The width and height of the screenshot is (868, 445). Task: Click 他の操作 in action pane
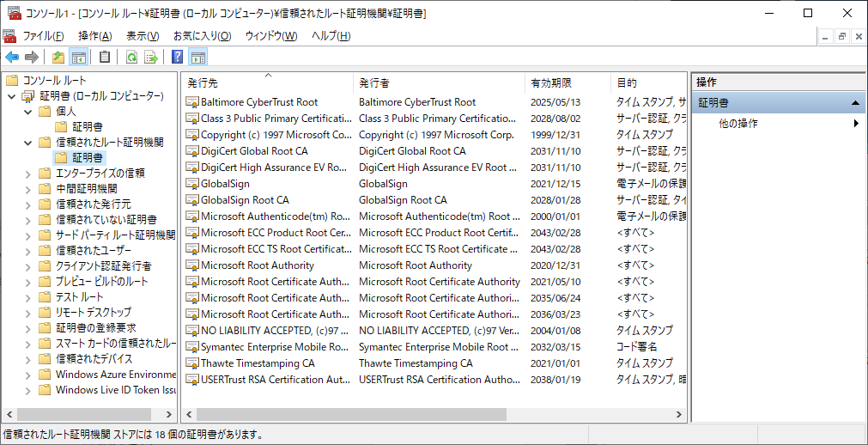(x=737, y=123)
